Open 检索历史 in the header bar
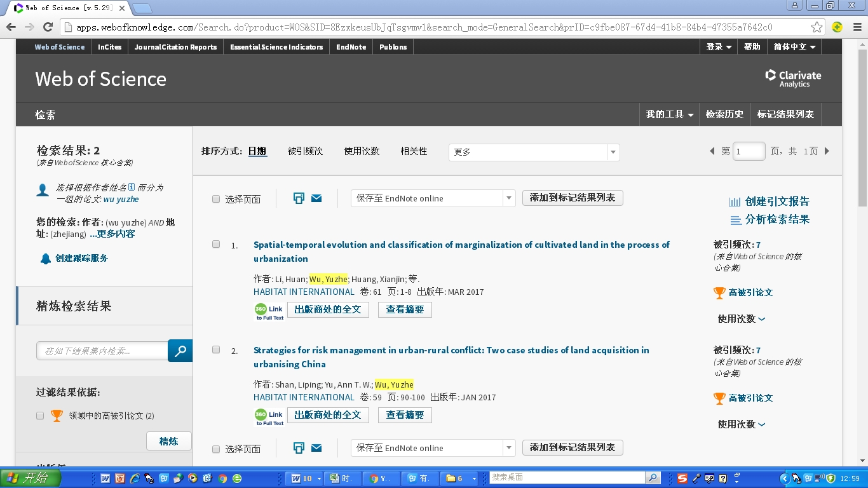Viewport: 868px width, 488px height. [x=724, y=114]
